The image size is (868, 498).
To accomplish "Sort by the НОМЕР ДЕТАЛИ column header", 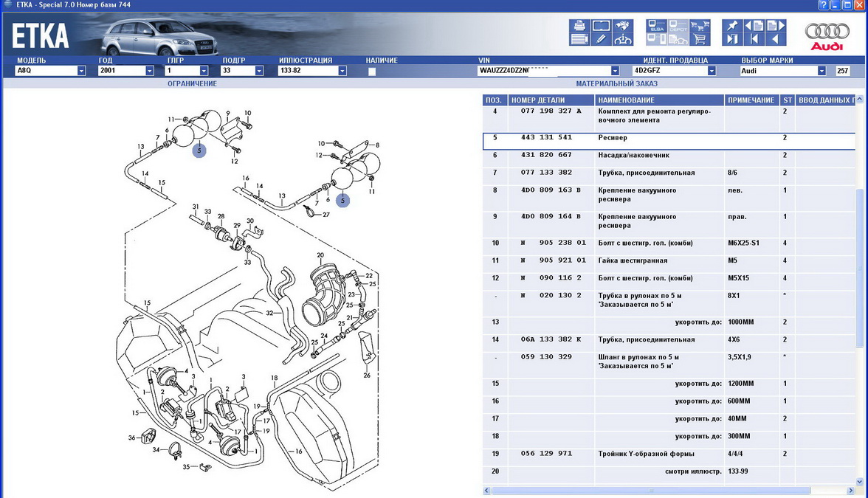I will [538, 100].
